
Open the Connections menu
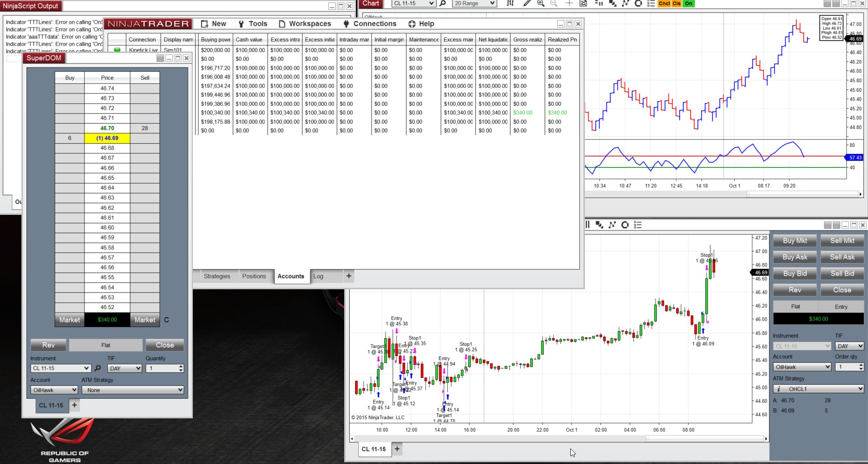370,24
